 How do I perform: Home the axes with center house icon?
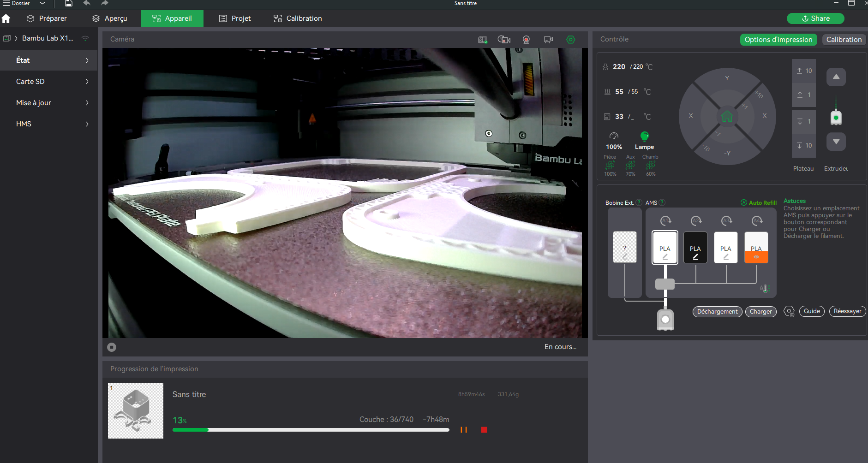(727, 116)
